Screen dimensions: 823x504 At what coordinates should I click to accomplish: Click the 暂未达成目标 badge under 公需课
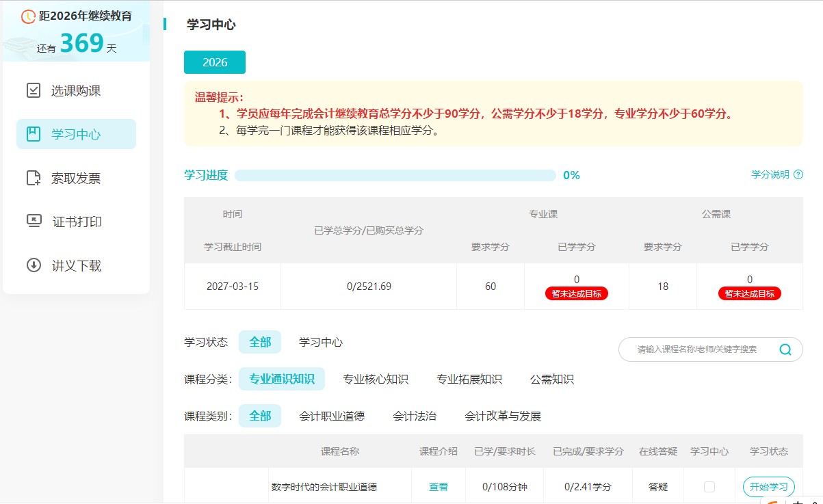click(x=750, y=293)
